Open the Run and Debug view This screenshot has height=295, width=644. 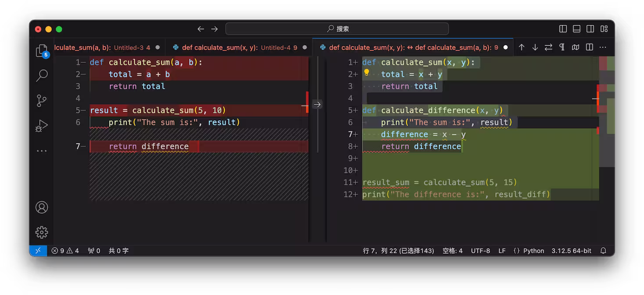[42, 126]
